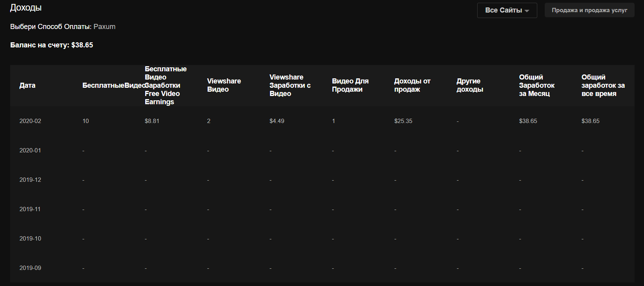
Task: Click the Другие доходы column header
Action: pos(469,85)
